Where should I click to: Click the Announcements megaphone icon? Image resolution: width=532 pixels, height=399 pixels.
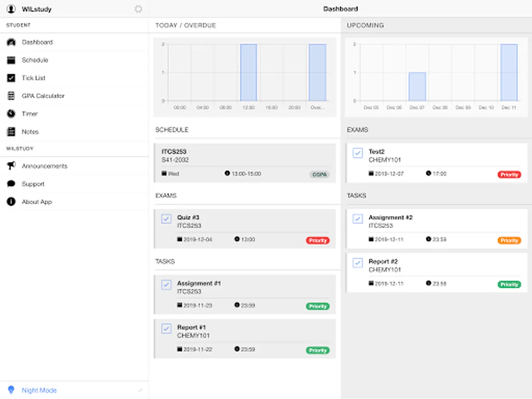coord(11,166)
